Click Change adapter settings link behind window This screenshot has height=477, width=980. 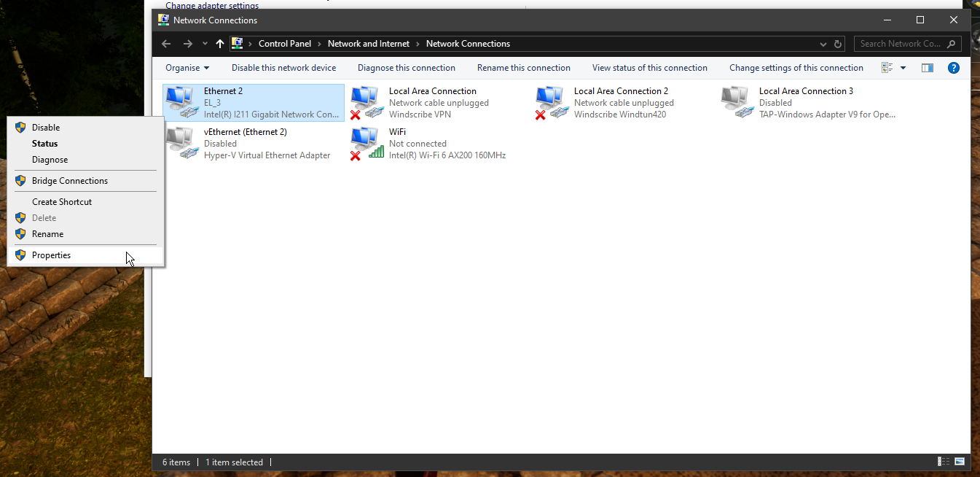point(212,5)
